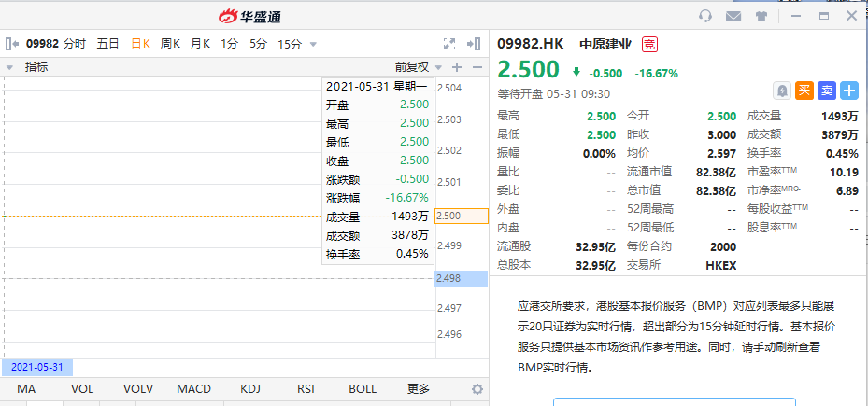Open the skin theme shirt icon
This screenshot has height=406, width=868.
coord(761,16)
